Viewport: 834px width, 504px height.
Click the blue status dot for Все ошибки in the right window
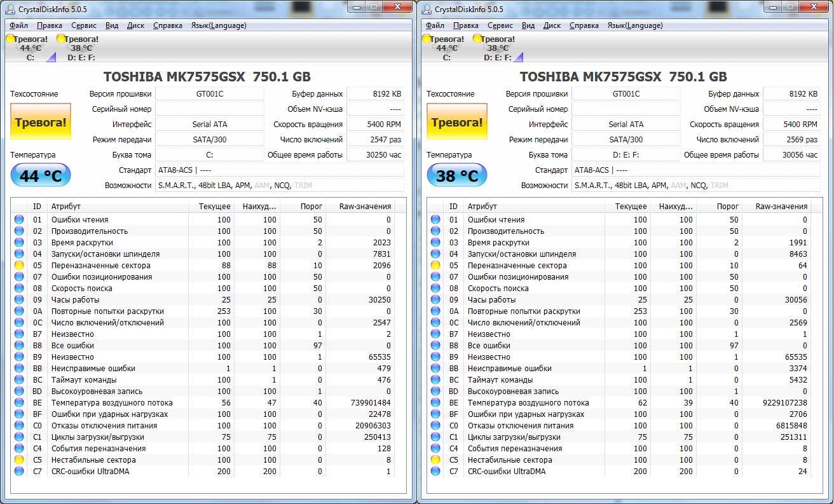(435, 346)
